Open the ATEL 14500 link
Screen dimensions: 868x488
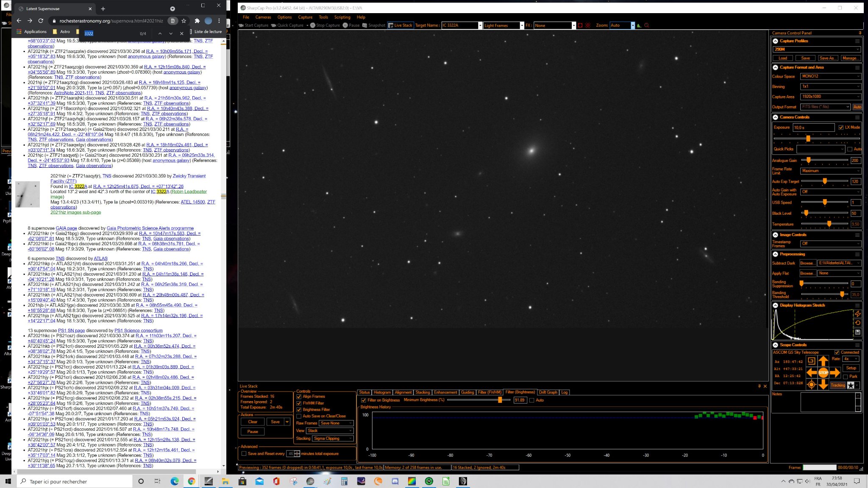(x=192, y=202)
